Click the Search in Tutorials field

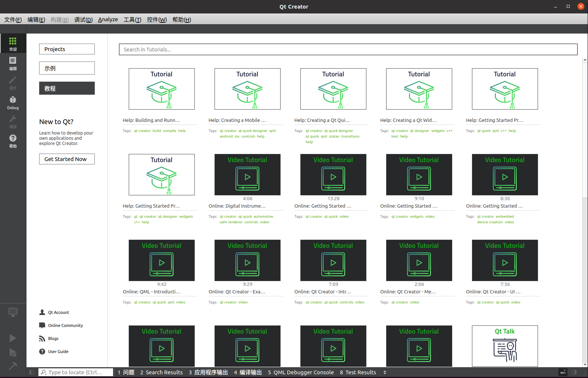click(348, 50)
